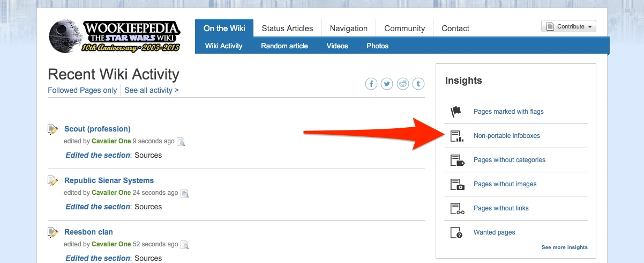Viewport: 644px width, 263px height.
Task: Click the Pages without images camera icon
Action: coord(457,184)
